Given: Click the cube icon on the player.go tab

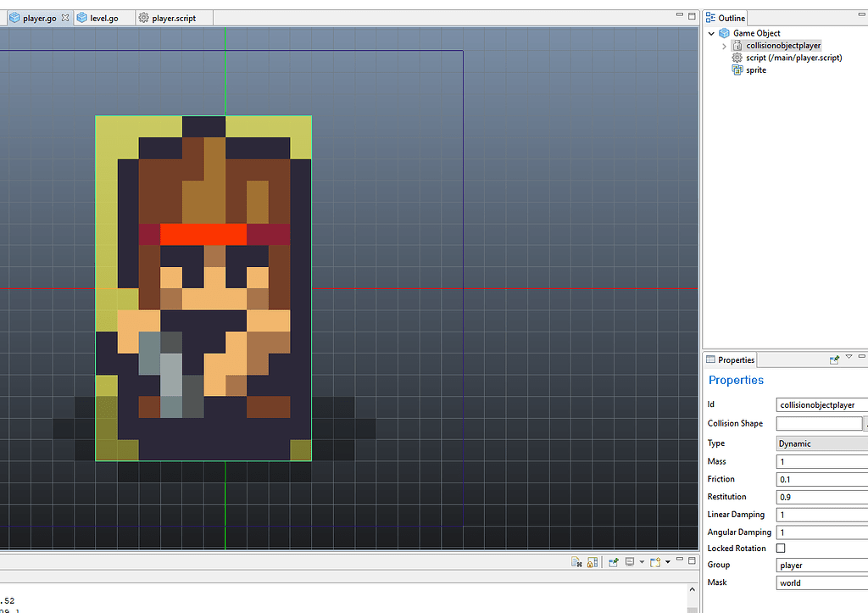Looking at the screenshot, I should click(17, 17).
